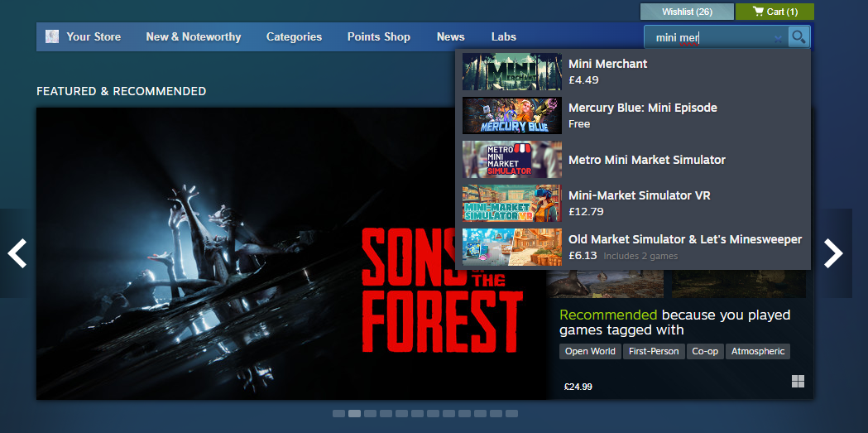Go to Points Shop
Viewport: 868px width, 433px height.
point(379,37)
